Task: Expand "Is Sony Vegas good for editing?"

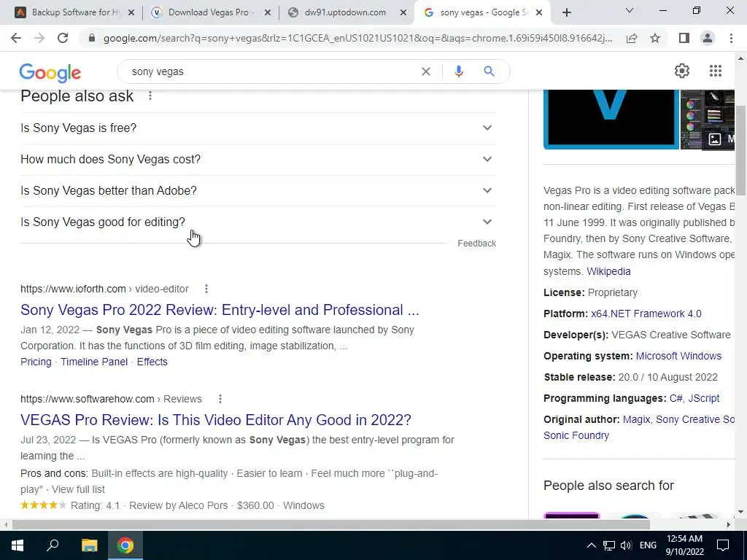Action: pos(258,222)
